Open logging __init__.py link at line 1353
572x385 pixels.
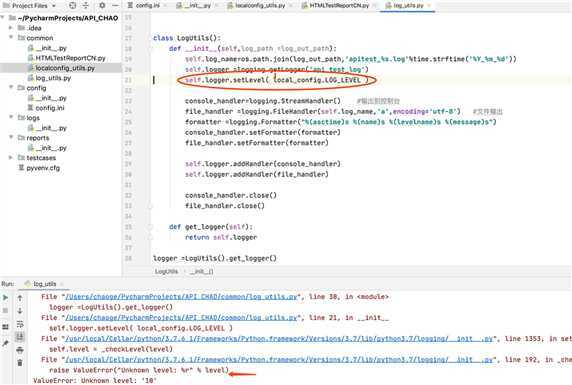[x=279, y=339]
